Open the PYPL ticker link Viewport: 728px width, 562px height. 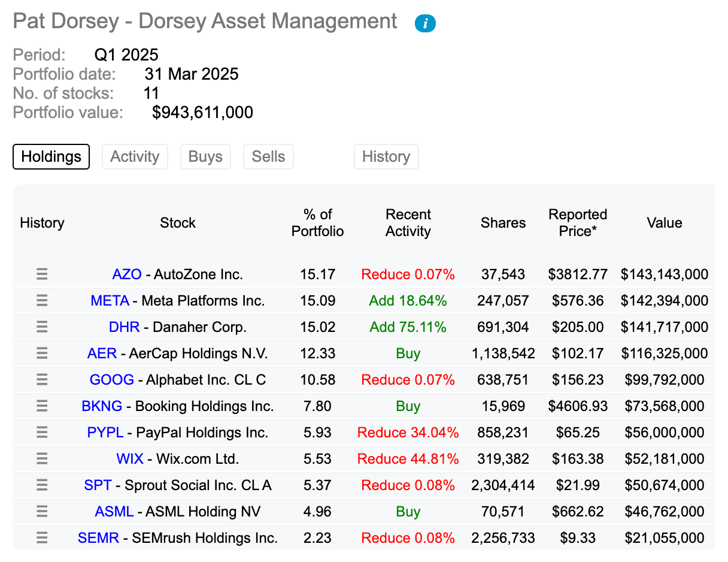[x=105, y=433]
